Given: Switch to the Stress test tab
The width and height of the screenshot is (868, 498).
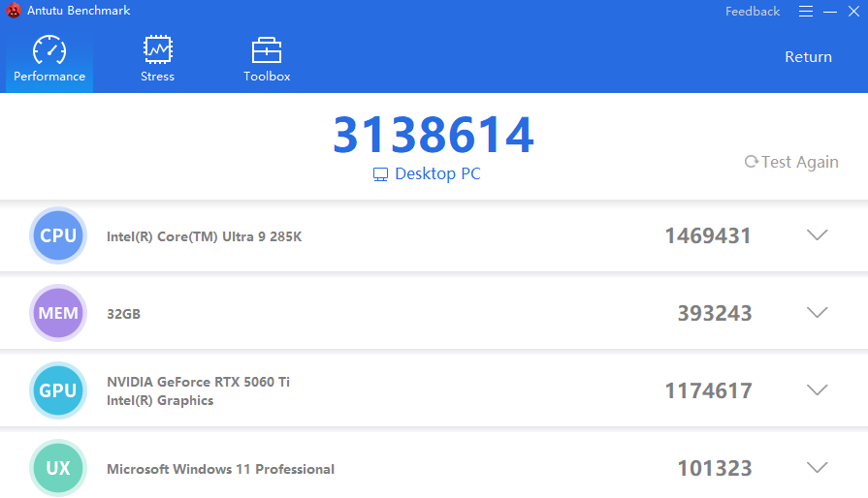Looking at the screenshot, I should pos(157,59).
